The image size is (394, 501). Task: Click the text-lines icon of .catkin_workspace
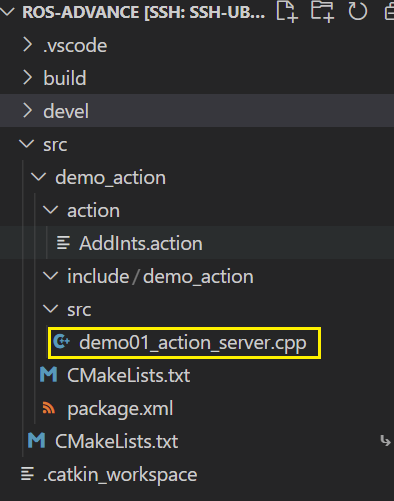27,474
